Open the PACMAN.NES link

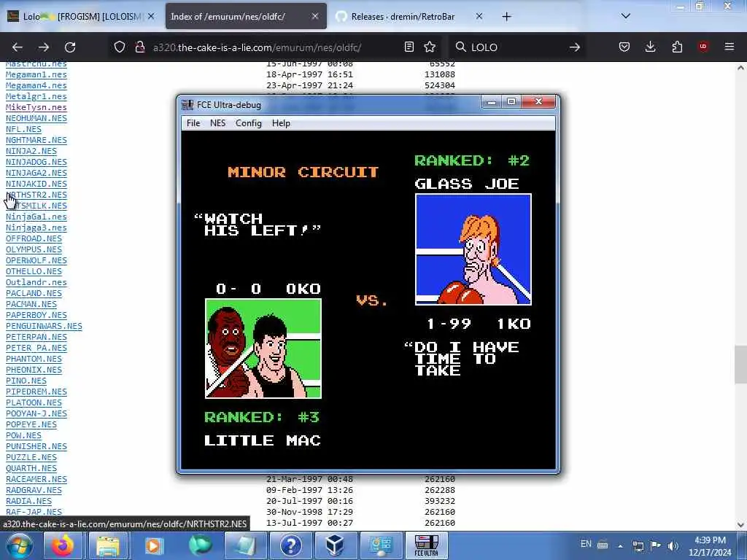(31, 304)
